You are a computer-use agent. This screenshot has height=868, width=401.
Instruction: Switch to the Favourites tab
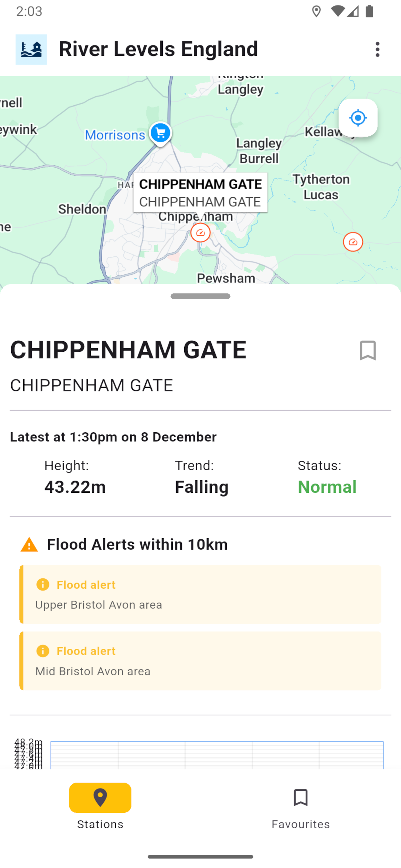pyautogui.click(x=301, y=806)
